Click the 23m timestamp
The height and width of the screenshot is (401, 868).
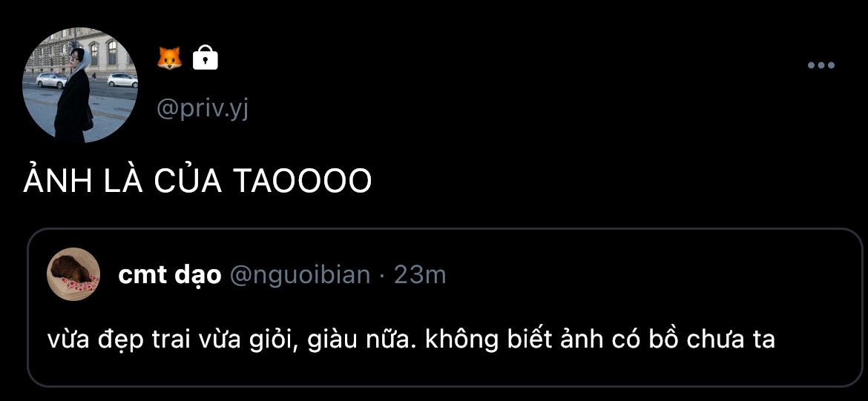tap(420, 274)
